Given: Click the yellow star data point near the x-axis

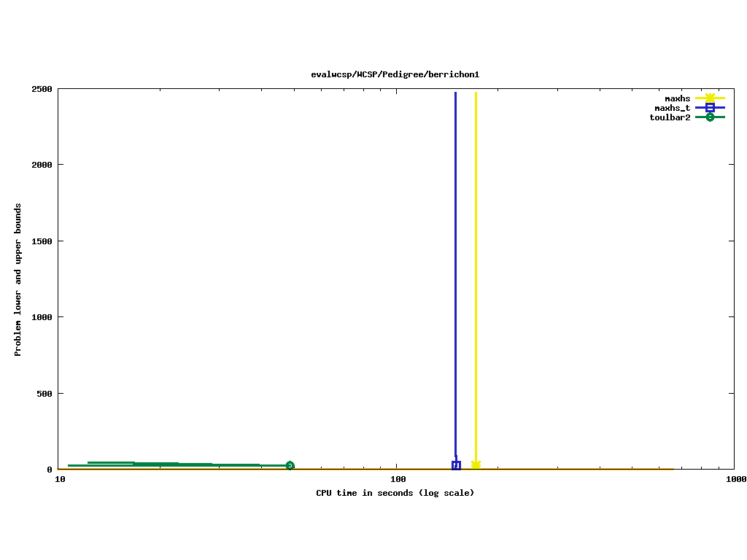Looking at the screenshot, I should tap(476, 464).
